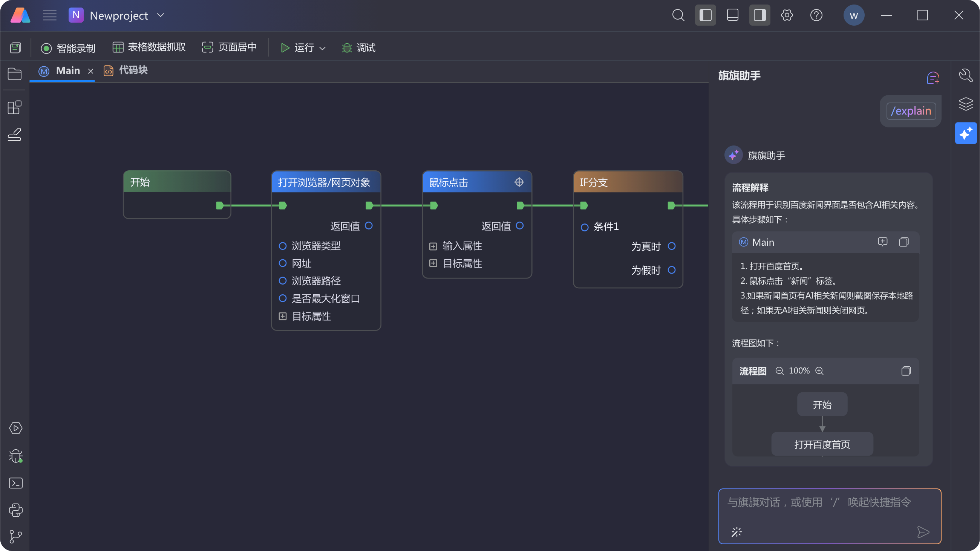Open the component blocks panel icon
Viewport: 980px width, 551px height.
click(x=14, y=107)
